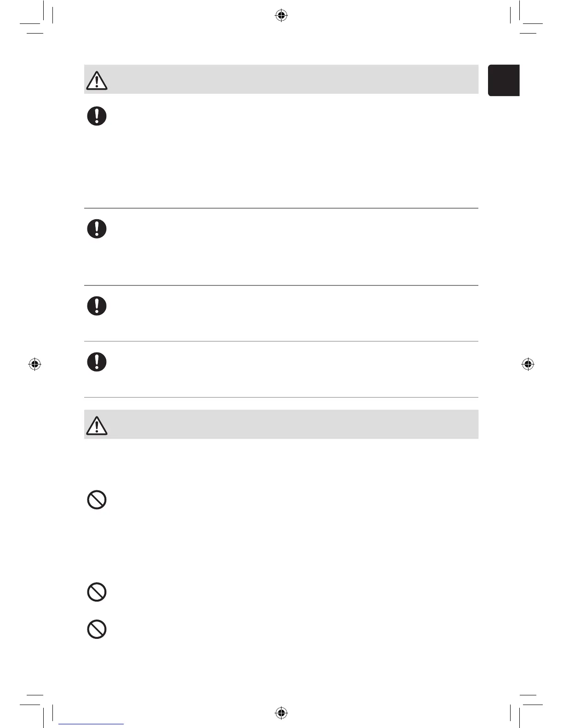Click the upper gray header bar
563x728 pixels.
[x=294, y=80]
